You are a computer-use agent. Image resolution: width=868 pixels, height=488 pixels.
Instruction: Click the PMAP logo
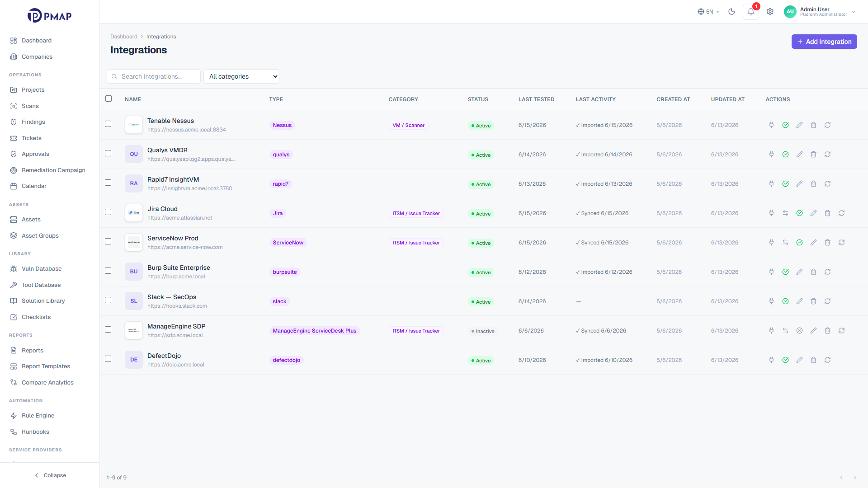[49, 16]
